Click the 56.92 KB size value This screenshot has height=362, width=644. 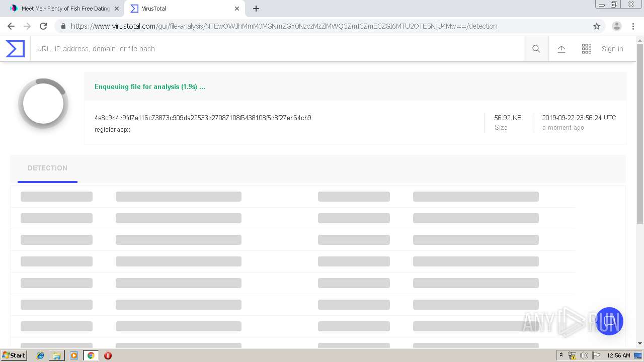(x=508, y=118)
